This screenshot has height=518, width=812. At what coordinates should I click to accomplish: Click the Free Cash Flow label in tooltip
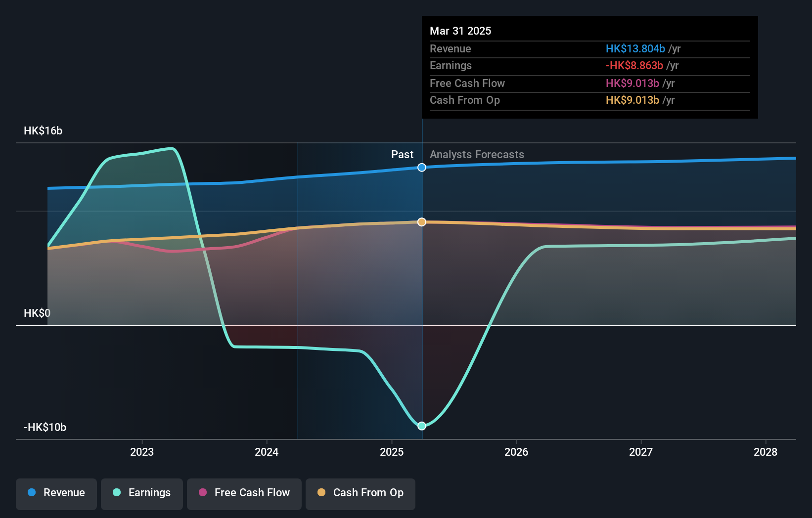click(x=467, y=83)
